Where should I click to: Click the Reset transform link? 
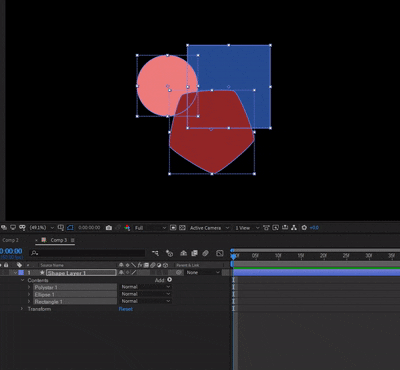tap(126, 309)
